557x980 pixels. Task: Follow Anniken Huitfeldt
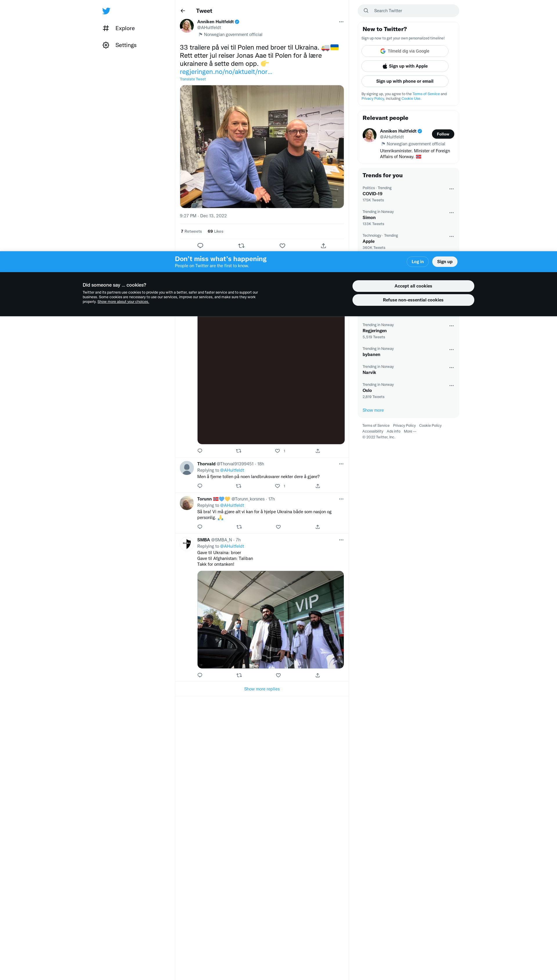click(443, 134)
